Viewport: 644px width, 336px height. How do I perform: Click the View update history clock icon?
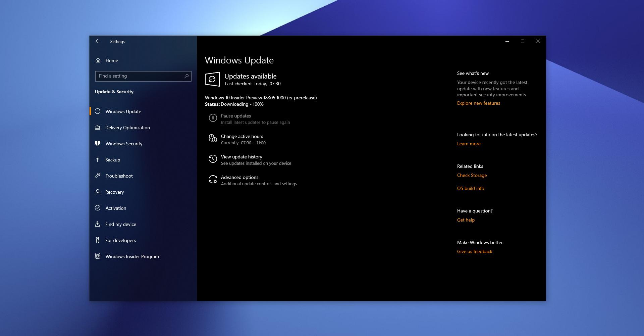click(213, 159)
